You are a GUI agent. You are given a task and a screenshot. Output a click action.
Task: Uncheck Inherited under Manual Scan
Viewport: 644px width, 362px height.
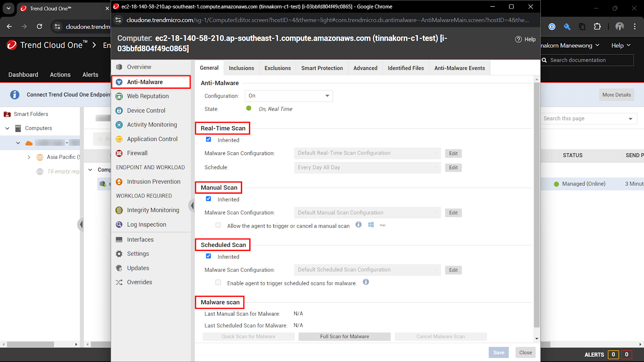209,199
